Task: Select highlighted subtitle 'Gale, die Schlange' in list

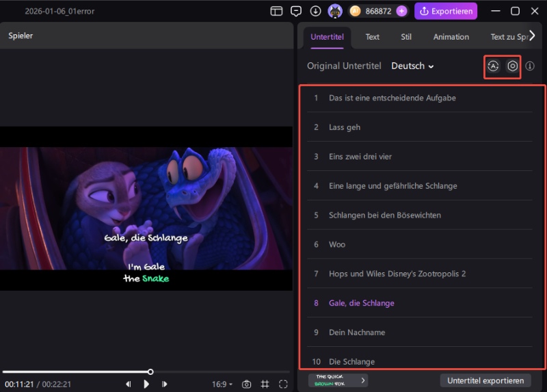Action: click(420, 303)
